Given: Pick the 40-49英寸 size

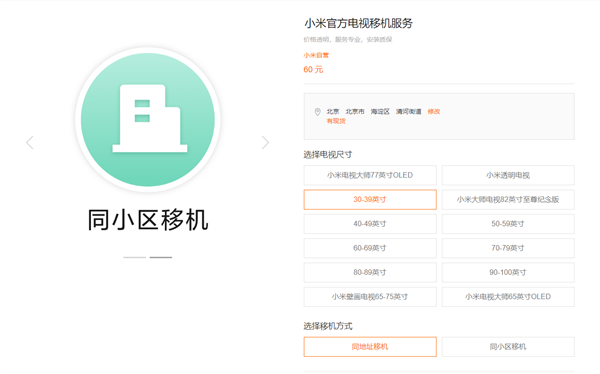Looking at the screenshot, I should (370, 224).
